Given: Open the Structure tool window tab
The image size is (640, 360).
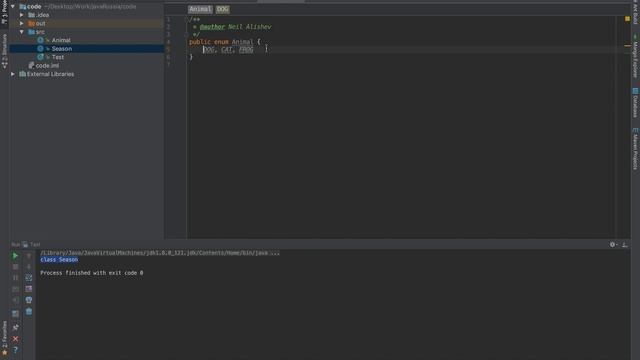Looking at the screenshot, I should 4,51.
